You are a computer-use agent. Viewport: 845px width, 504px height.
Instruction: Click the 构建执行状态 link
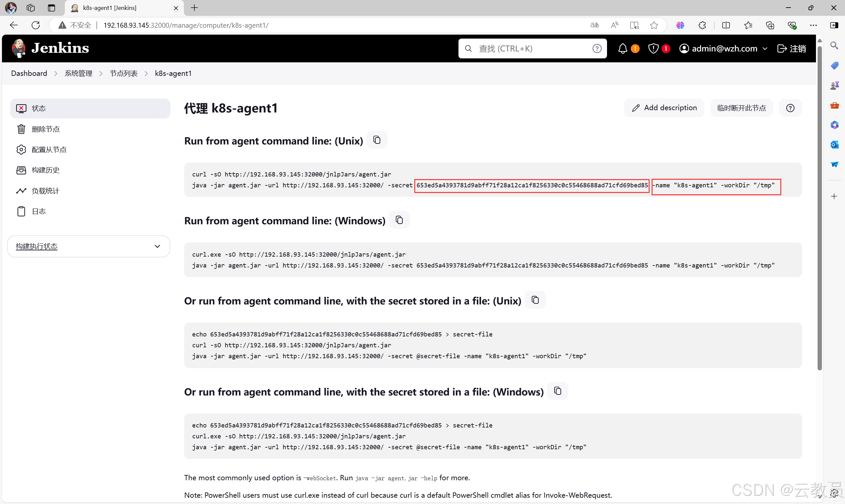click(37, 246)
